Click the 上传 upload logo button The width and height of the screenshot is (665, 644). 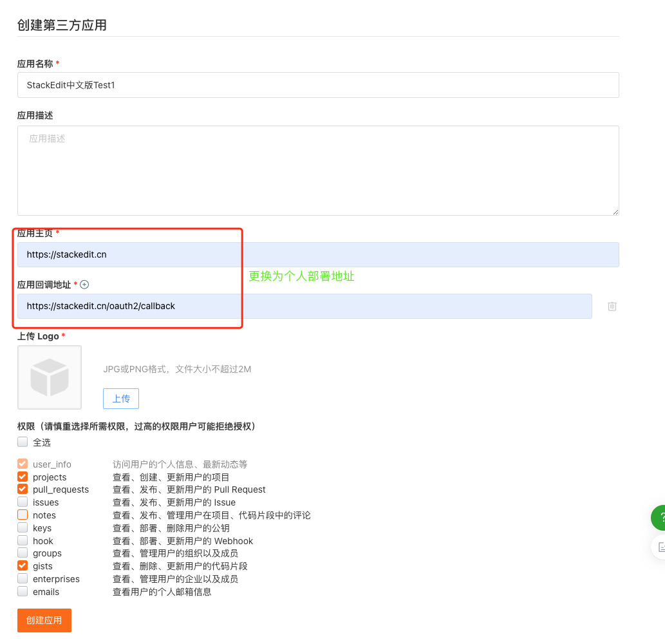(121, 399)
